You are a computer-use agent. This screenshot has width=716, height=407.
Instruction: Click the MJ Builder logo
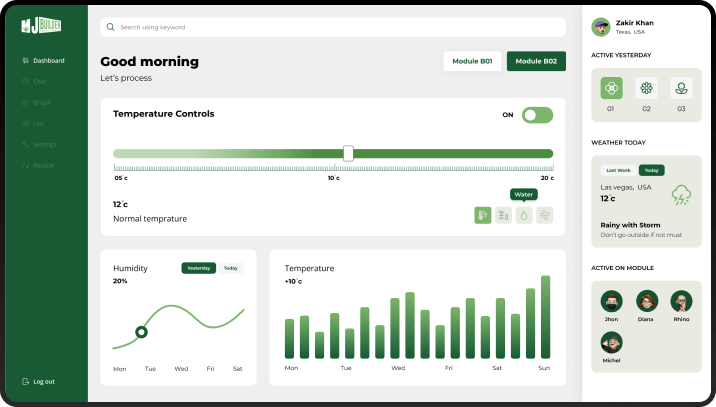[x=42, y=25]
